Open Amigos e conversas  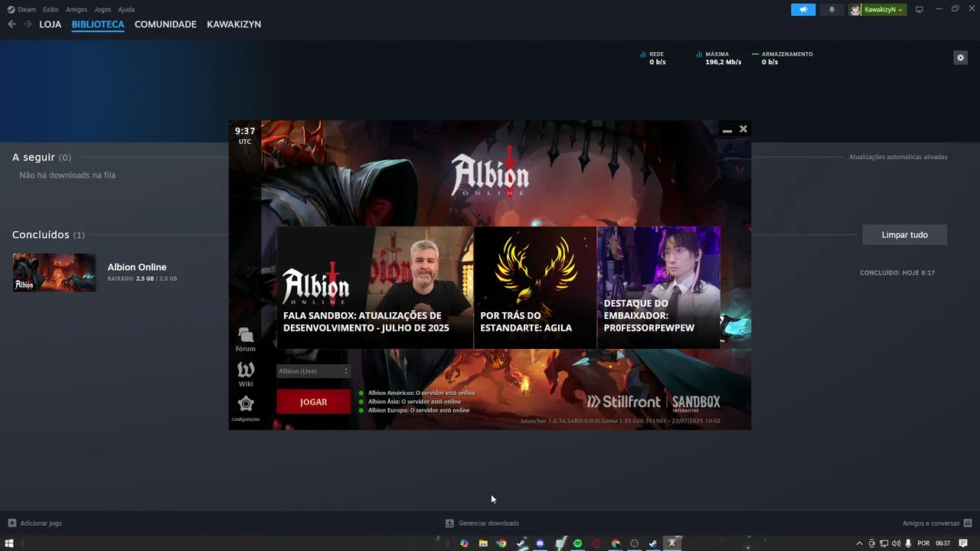click(x=931, y=523)
